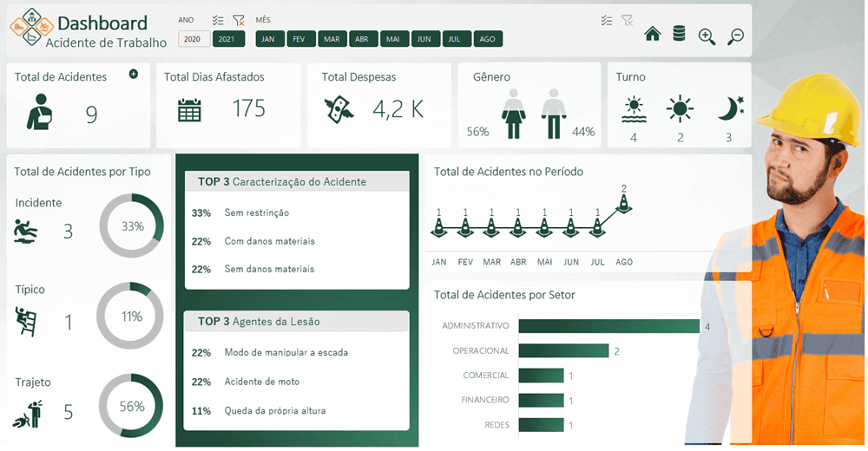Click the OPERACIONAL bar

click(563, 350)
